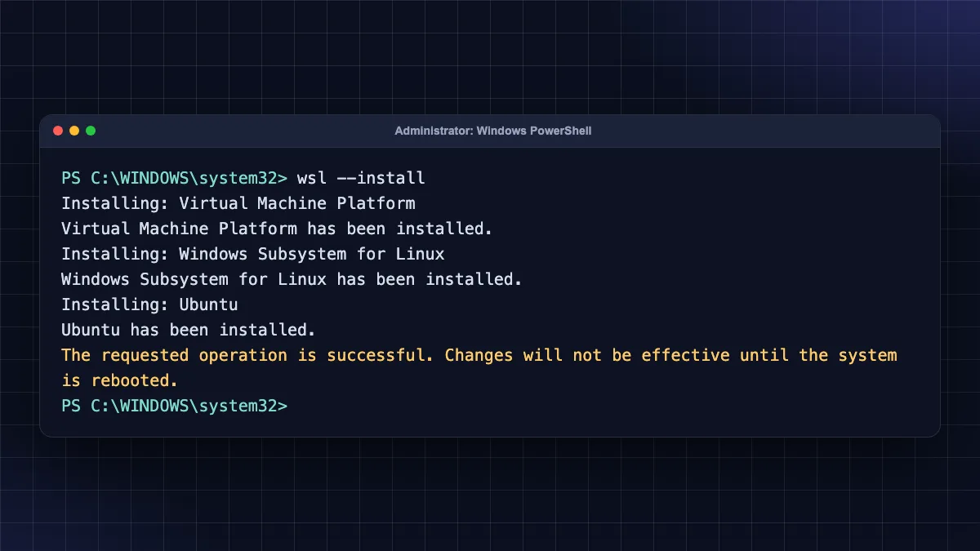
Task: Click the yellow 'The requested operation is successful' line
Action: click(479, 355)
